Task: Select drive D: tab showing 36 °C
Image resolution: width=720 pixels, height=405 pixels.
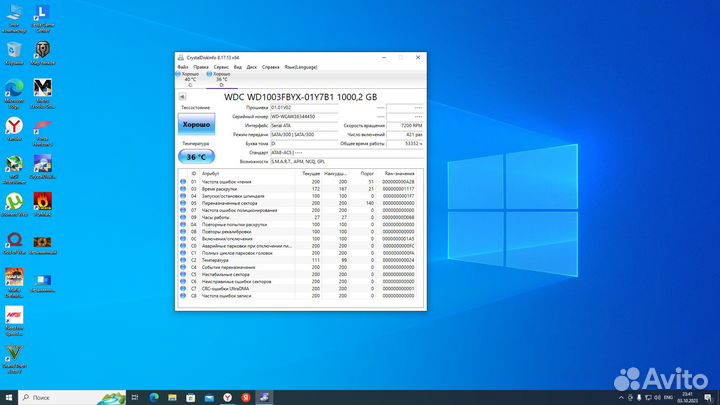Action: pos(221,79)
